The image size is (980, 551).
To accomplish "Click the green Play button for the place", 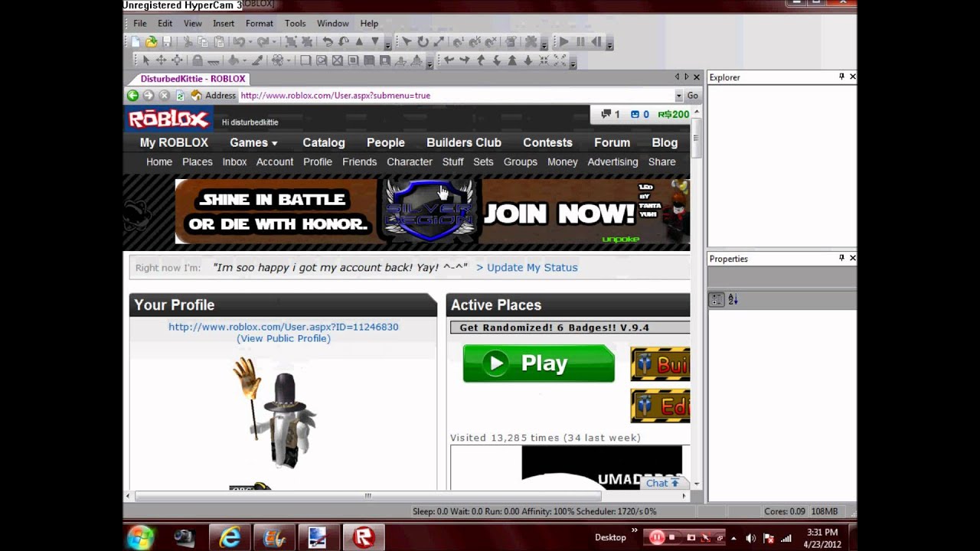I will pos(539,363).
